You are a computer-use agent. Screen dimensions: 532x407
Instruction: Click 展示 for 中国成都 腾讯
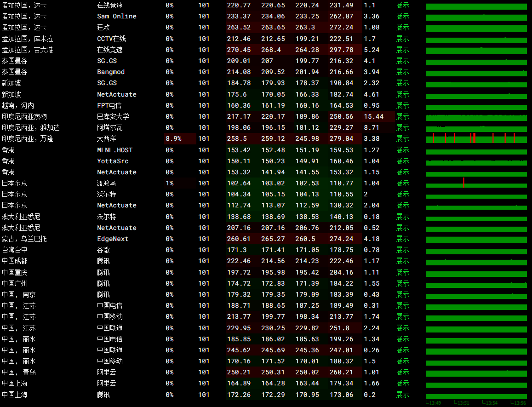(x=402, y=261)
